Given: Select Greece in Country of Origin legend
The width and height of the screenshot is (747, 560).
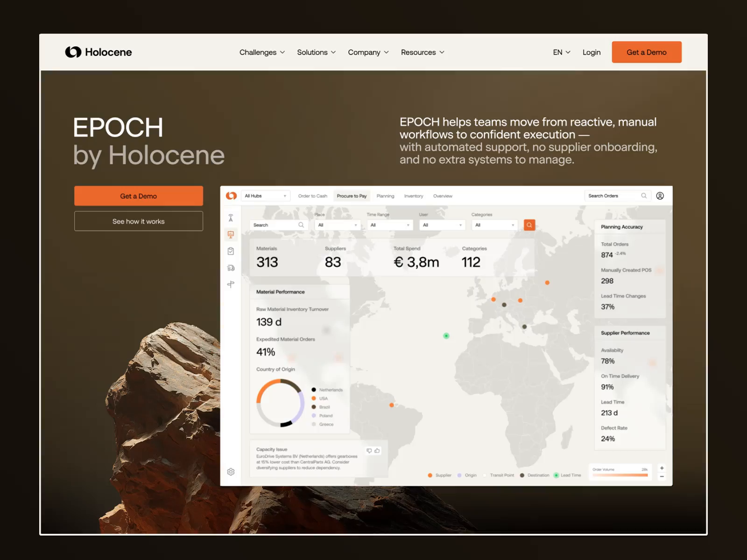Looking at the screenshot, I should click(323, 424).
